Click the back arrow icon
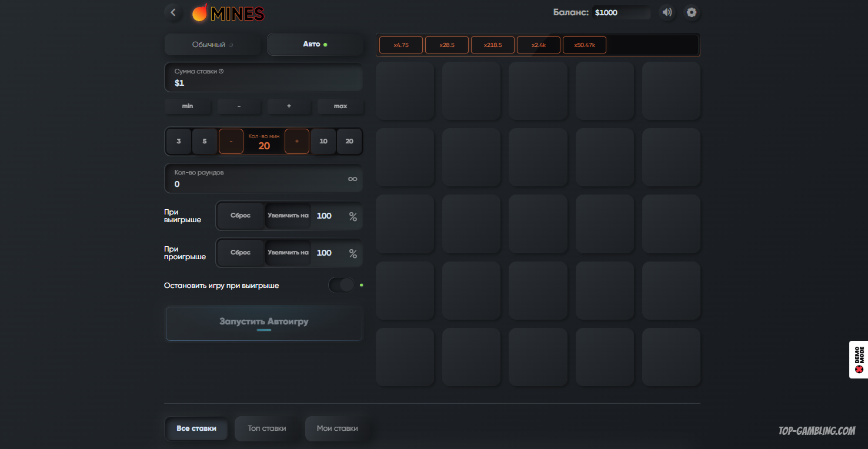This screenshot has width=868, height=449. pyautogui.click(x=173, y=12)
